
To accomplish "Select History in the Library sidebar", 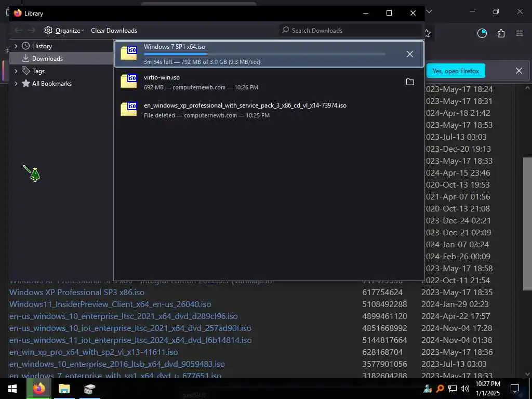I will coord(42,46).
